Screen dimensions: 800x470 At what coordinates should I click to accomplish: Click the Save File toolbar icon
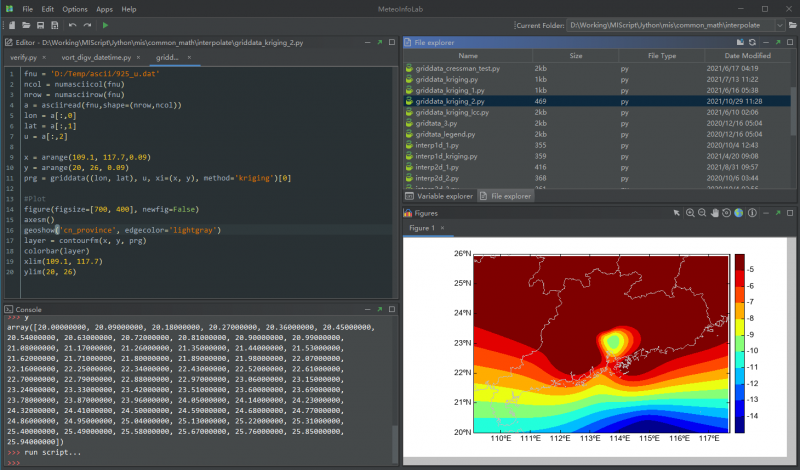coord(39,24)
